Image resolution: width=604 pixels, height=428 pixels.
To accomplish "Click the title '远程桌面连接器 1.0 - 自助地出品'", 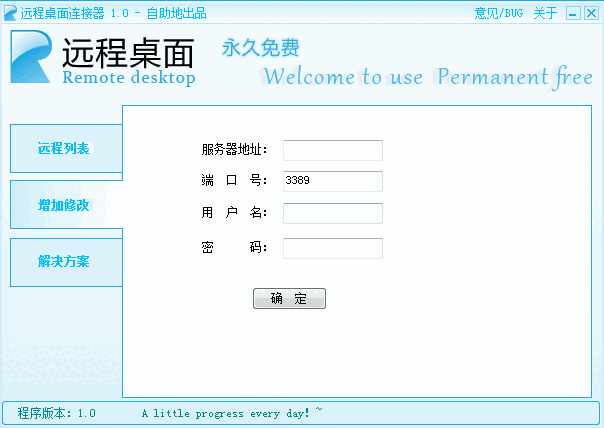I will [113, 13].
